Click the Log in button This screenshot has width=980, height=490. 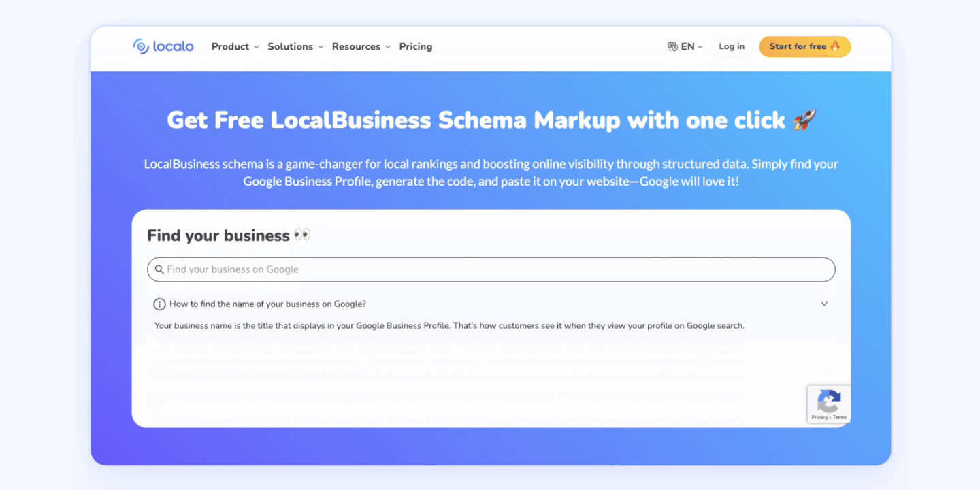coord(732,46)
